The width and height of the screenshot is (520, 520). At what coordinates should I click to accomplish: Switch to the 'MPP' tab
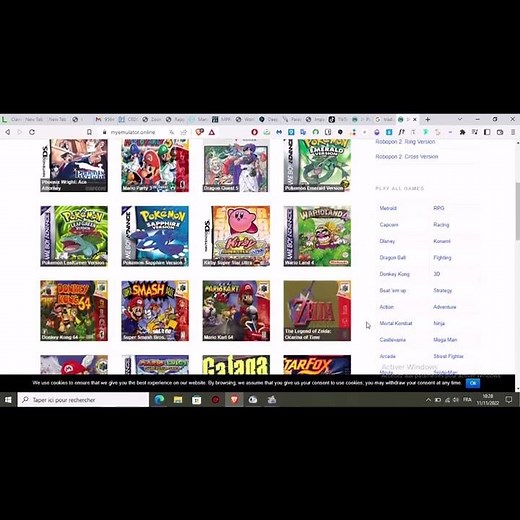tap(221, 119)
